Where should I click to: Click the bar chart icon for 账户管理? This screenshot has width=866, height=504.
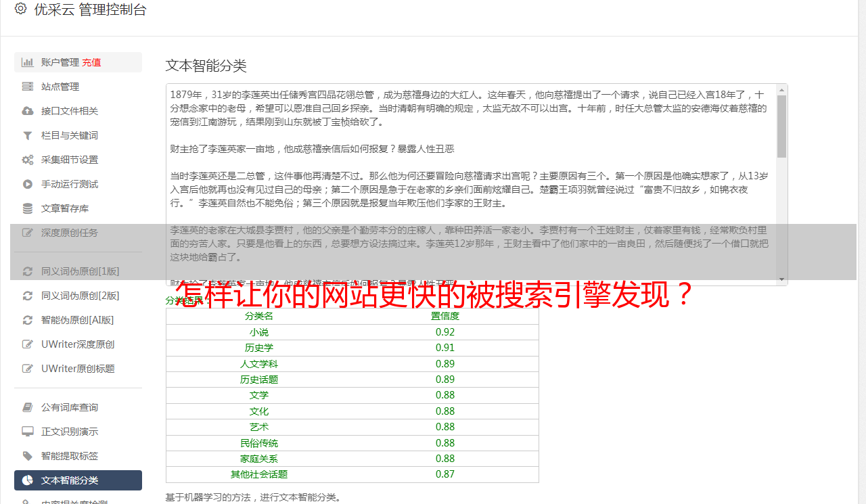click(x=28, y=62)
